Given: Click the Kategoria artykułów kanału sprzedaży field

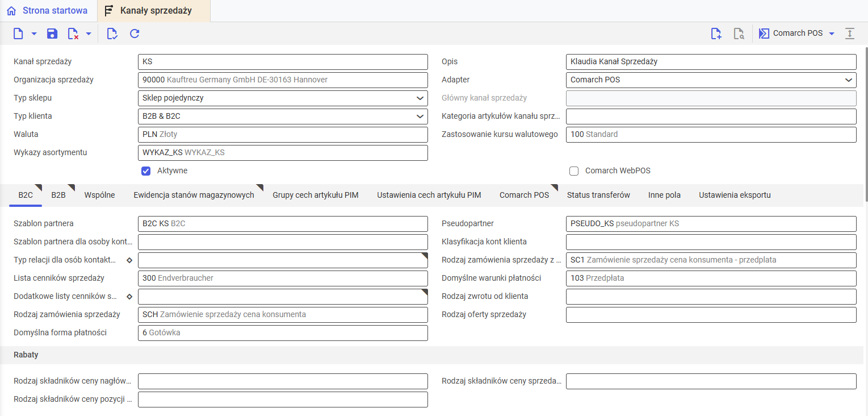Looking at the screenshot, I should [711, 116].
